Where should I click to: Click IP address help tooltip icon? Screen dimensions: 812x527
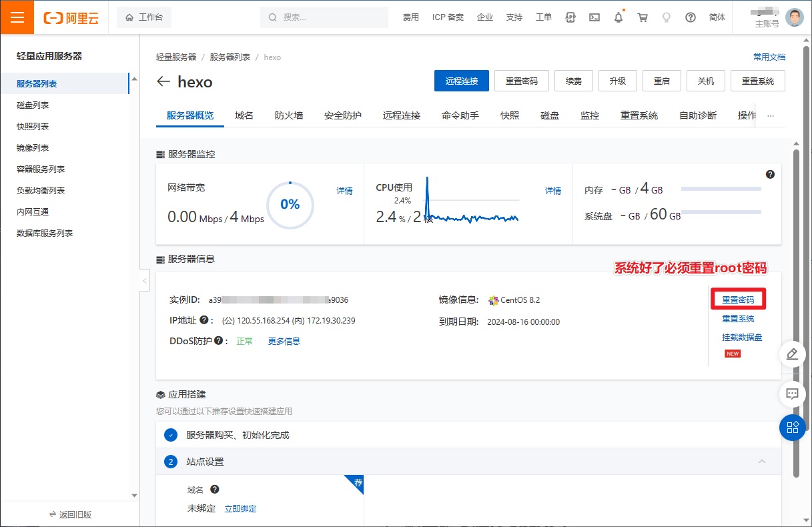pos(204,320)
